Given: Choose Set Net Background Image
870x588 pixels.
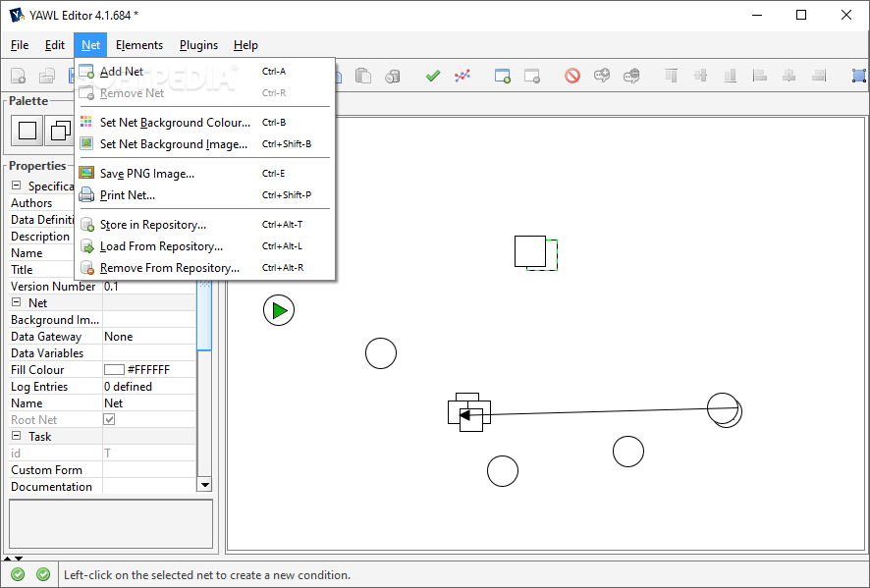Looking at the screenshot, I should [x=205, y=144].
